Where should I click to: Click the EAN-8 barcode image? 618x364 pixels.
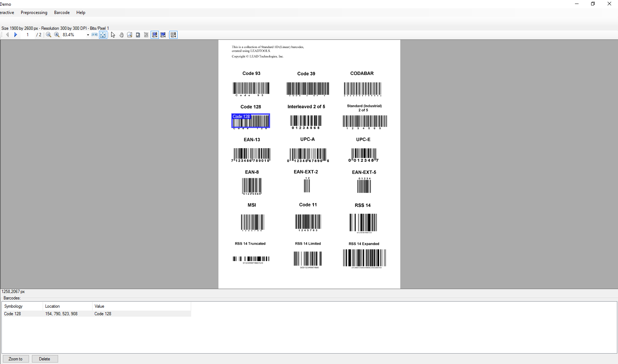coord(252,186)
